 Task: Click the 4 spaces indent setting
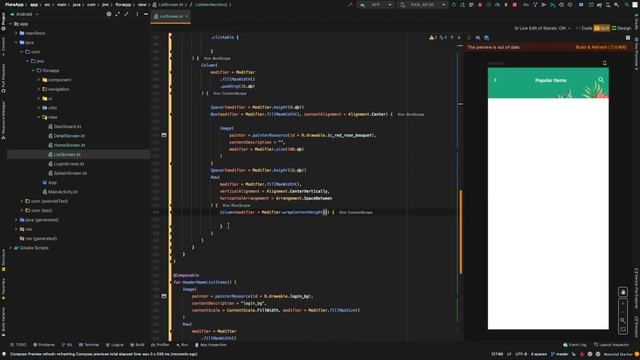[538, 354]
